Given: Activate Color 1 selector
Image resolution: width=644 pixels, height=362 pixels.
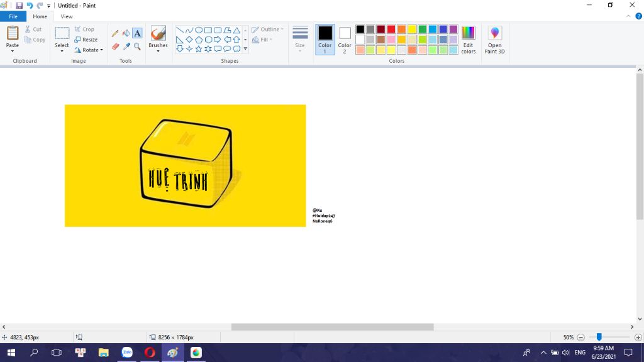Looking at the screenshot, I should [x=325, y=40].
